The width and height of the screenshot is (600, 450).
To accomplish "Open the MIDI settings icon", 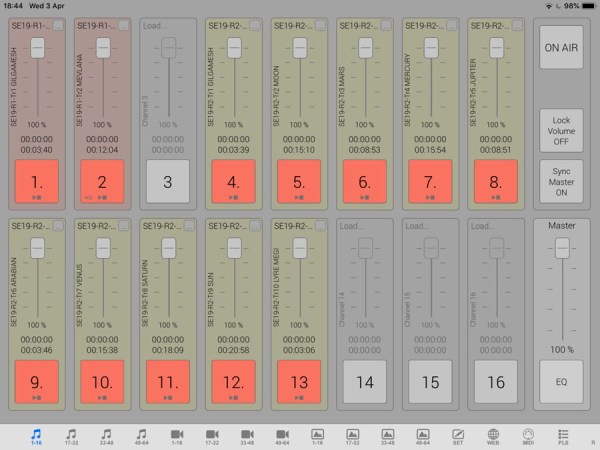I will click(x=528, y=436).
